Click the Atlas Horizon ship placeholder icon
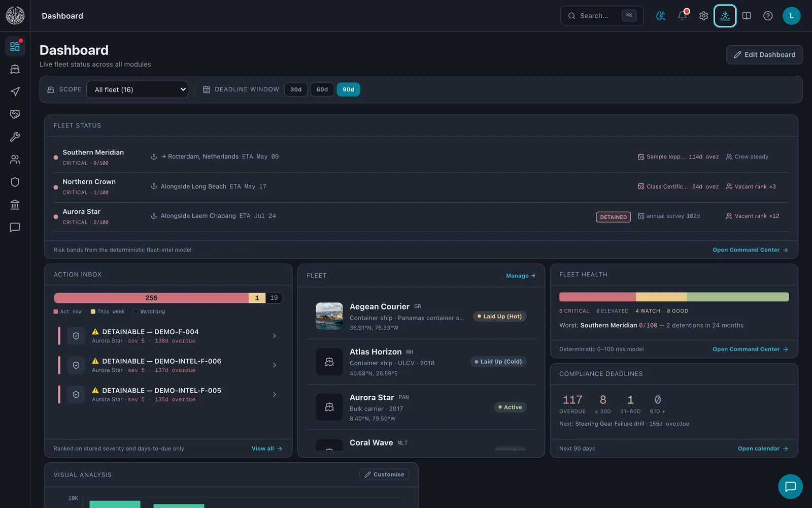The image size is (812, 508). (x=329, y=362)
